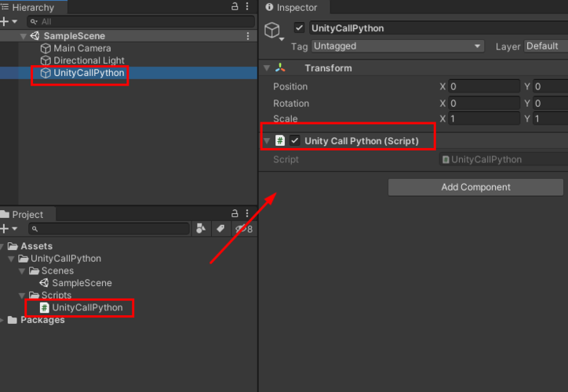
Task: Disable the Unity Call Python script checkbox
Action: 295,140
